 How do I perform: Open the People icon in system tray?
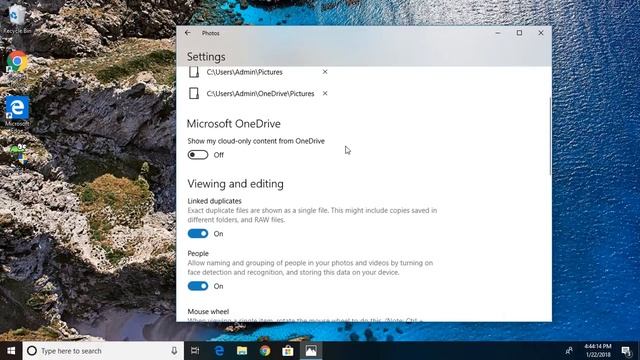click(569, 351)
